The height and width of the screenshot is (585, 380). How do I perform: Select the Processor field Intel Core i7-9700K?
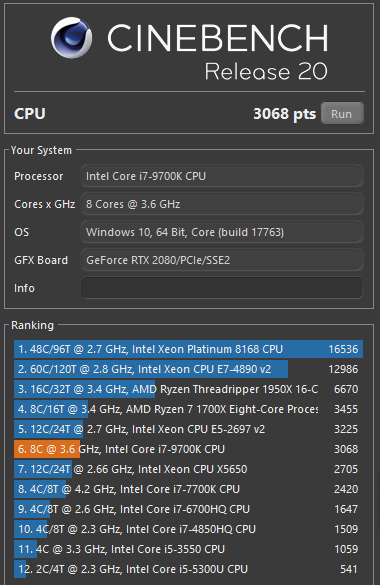pyautogui.click(x=222, y=176)
